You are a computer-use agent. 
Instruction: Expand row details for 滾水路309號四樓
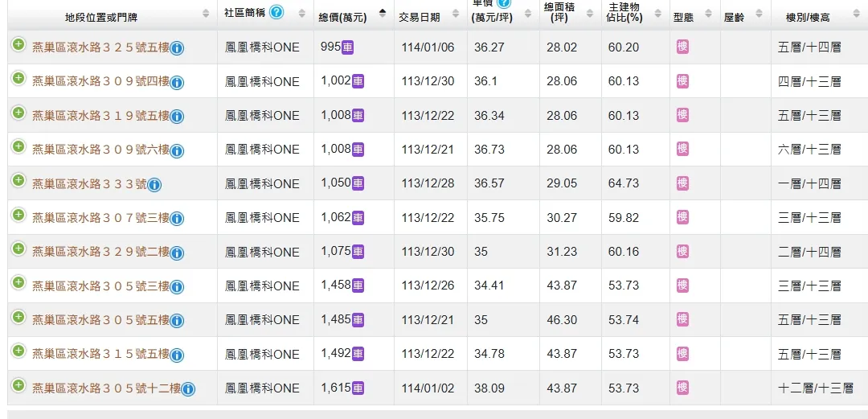point(18,79)
